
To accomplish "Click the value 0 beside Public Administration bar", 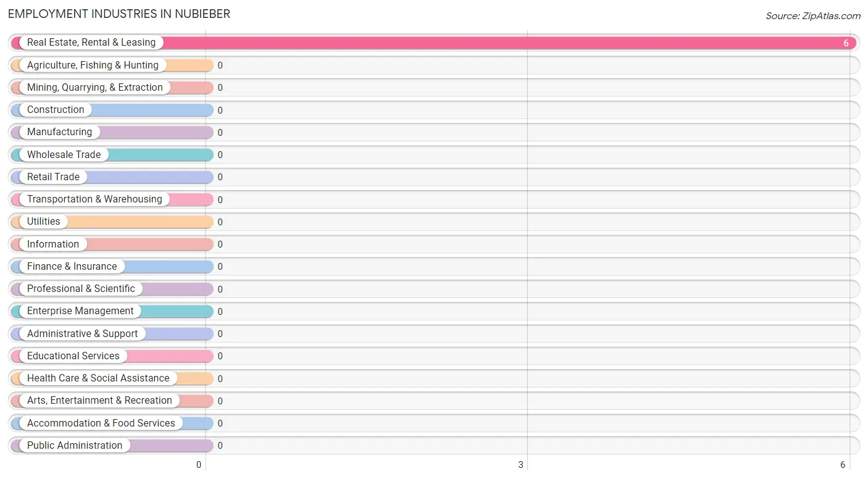I will point(220,446).
